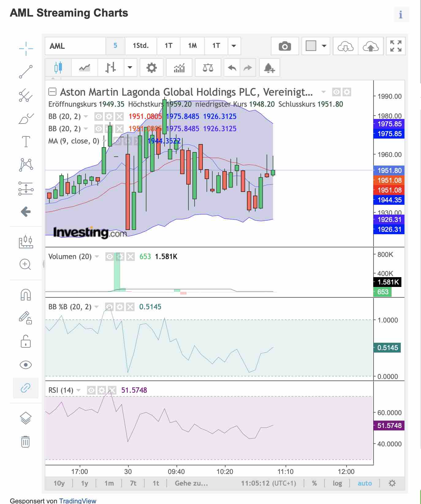Image resolution: width=421 pixels, height=504 pixels.
Task: Select the zoom in tool
Action: coord(26,264)
